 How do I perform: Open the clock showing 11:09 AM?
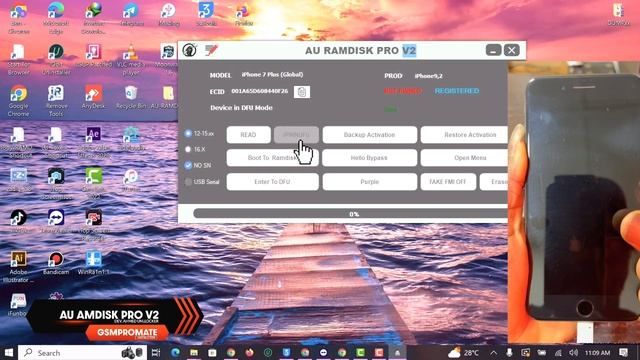pyautogui.click(x=598, y=353)
